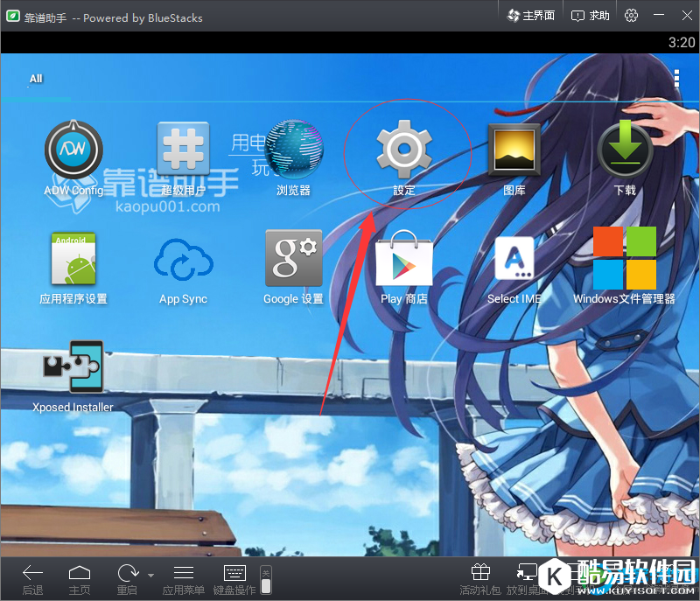
Task: Select the All tab in app drawer
Action: 36,79
